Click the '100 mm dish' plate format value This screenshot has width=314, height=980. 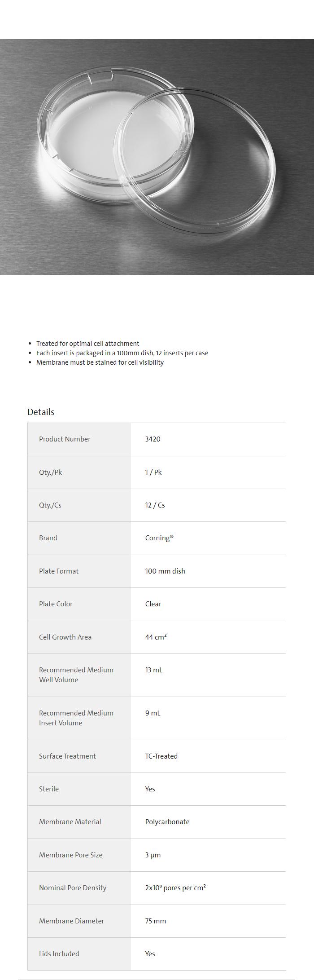pyautogui.click(x=165, y=571)
